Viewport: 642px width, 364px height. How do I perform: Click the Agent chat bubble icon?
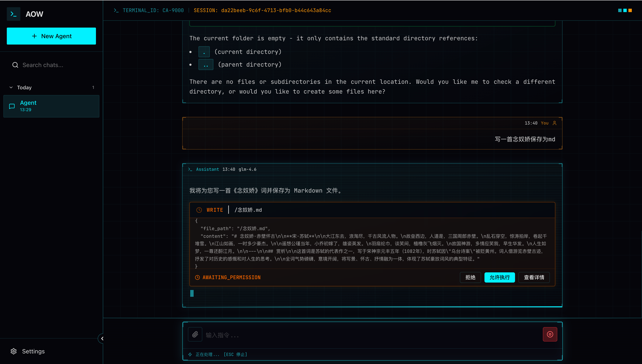coord(12,106)
